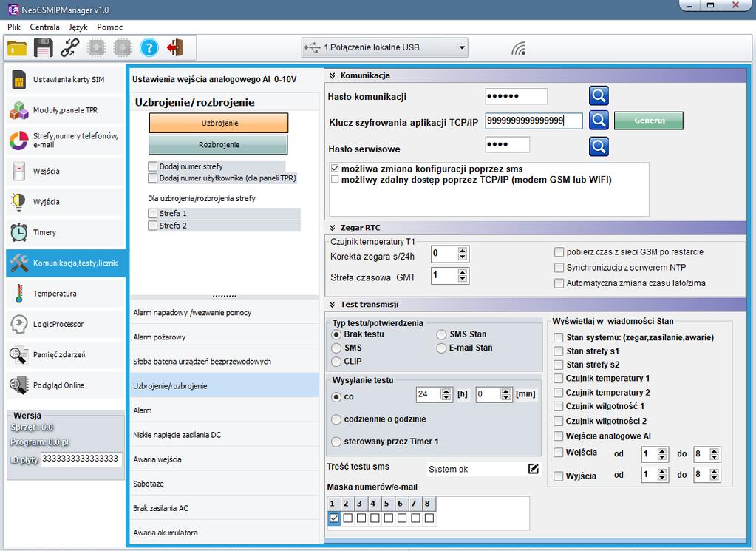Check Automatyczna zmiana czasu lato/zima
This screenshot has height=551, width=756.
coord(559,283)
